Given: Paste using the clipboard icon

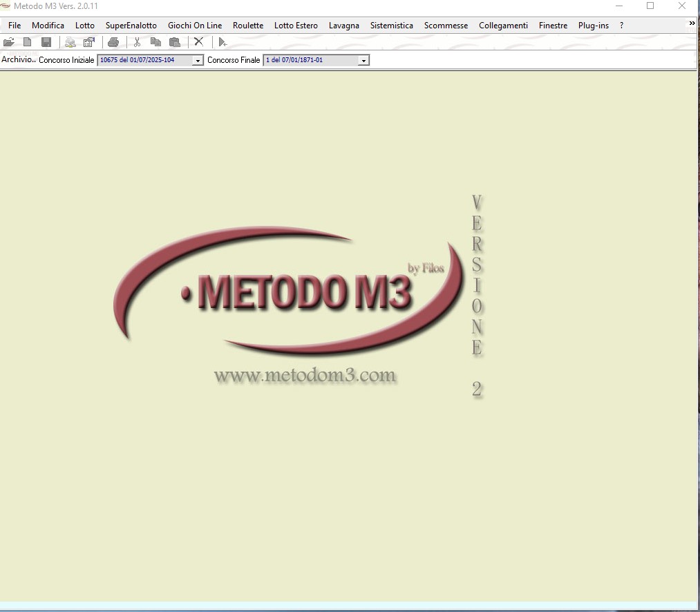Looking at the screenshot, I should (175, 42).
